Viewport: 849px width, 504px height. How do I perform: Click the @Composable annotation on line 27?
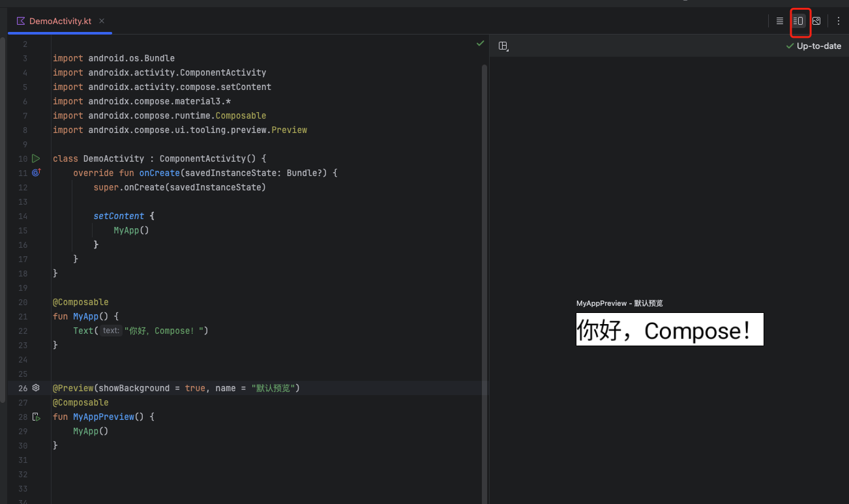[81, 402]
